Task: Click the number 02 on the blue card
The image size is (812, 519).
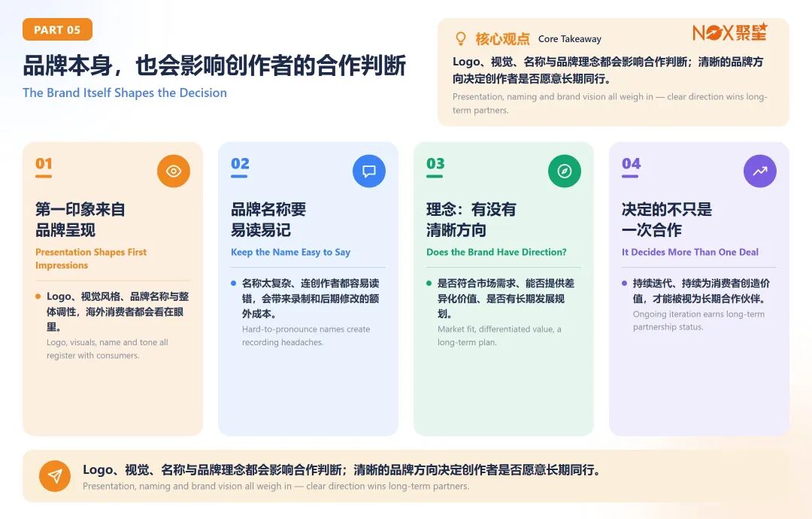Action: (240, 164)
